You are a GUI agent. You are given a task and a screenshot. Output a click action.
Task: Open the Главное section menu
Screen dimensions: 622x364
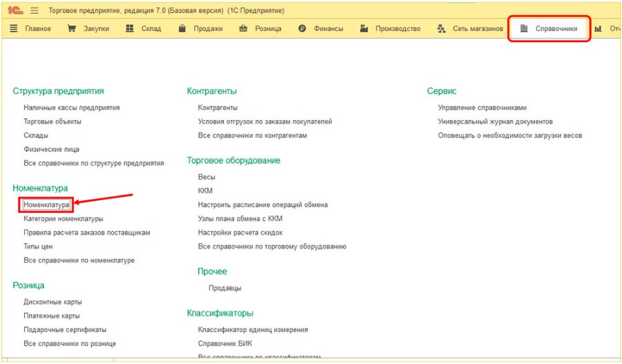click(x=30, y=28)
